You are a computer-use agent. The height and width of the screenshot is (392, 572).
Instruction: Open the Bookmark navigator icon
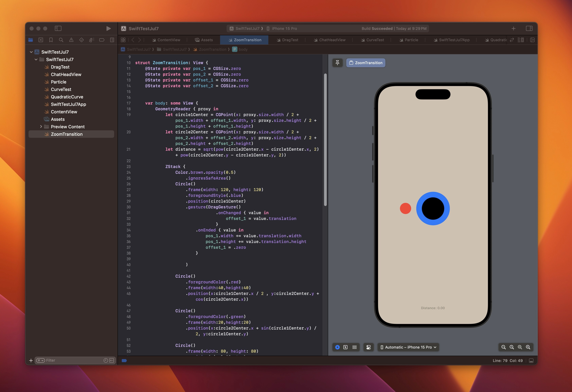coord(51,40)
